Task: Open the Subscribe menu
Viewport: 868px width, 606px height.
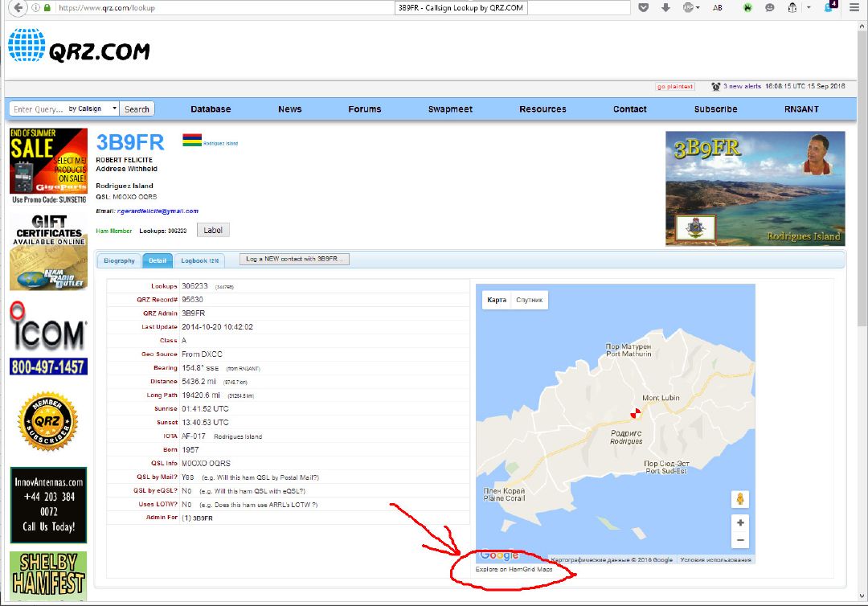Action: (x=716, y=109)
